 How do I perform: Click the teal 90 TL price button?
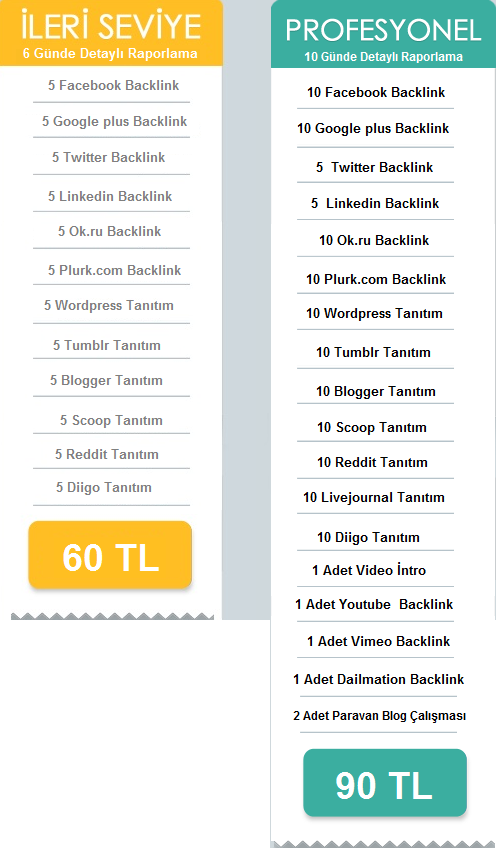(x=385, y=783)
